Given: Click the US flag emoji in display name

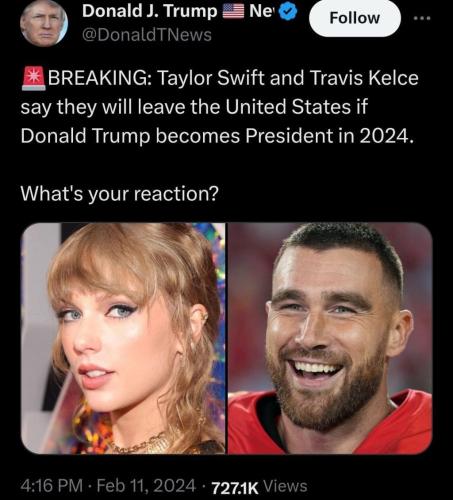Looking at the screenshot, I should click(x=233, y=12).
